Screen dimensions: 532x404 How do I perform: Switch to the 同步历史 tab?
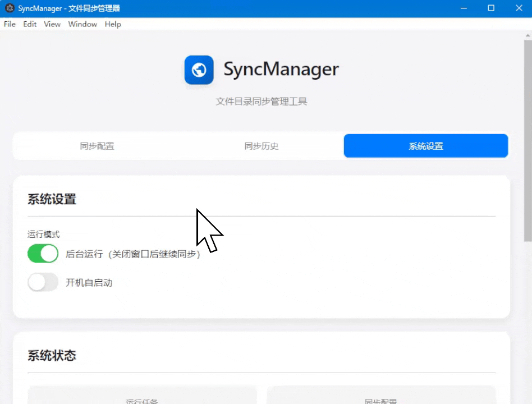pyautogui.click(x=261, y=146)
